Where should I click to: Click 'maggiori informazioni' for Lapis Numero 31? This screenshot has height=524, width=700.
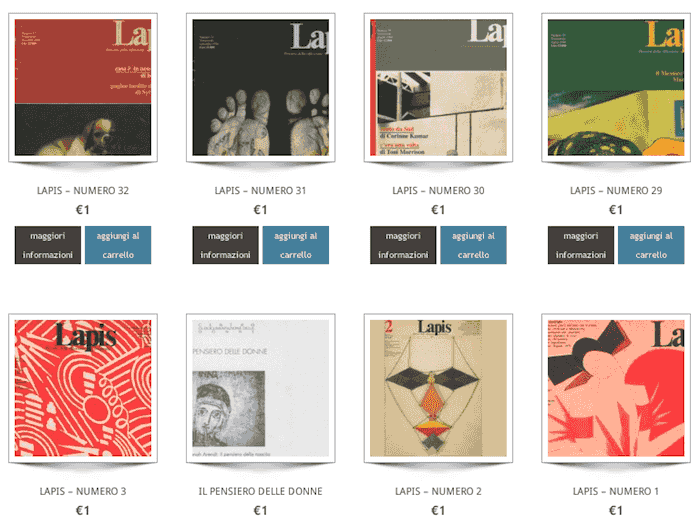pos(225,245)
